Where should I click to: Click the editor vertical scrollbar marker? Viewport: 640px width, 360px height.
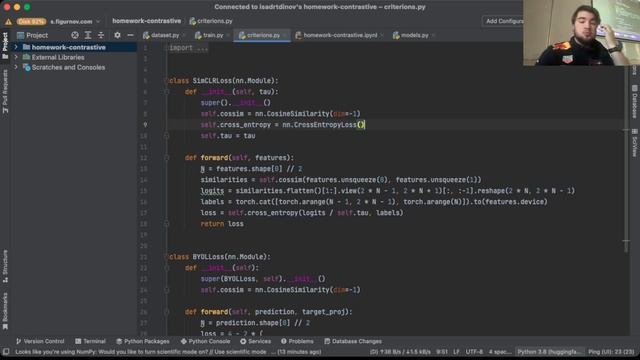(626, 241)
